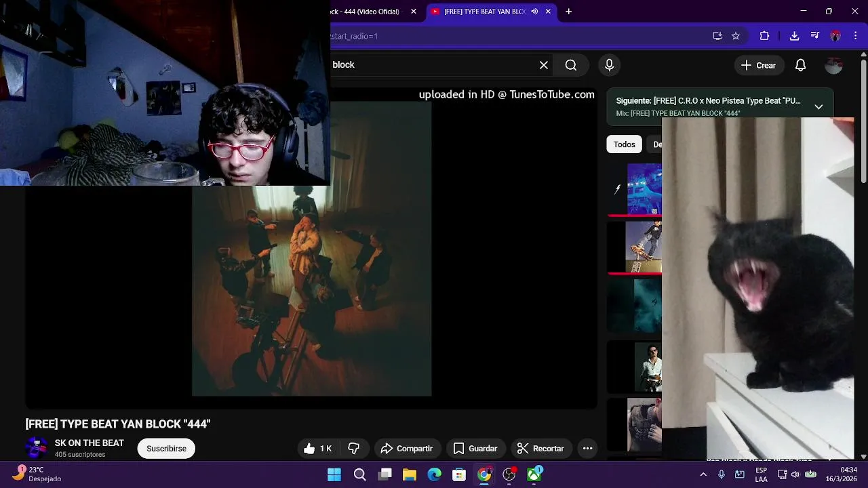Open the Crear upload menu
The image size is (868, 488).
pyautogui.click(x=759, y=65)
